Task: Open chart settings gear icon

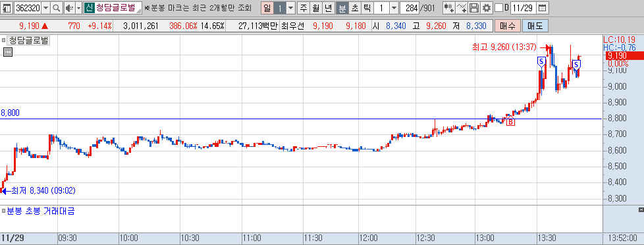Action: point(487,7)
